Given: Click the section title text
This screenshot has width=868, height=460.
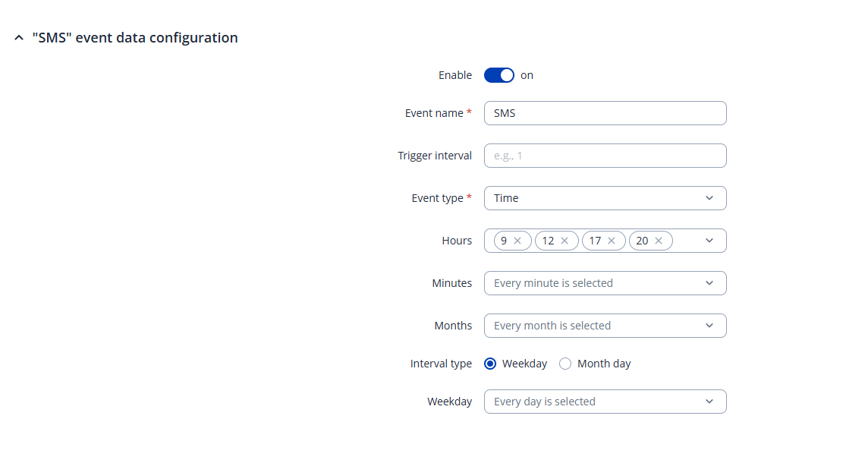Looking at the screenshot, I should (135, 38).
